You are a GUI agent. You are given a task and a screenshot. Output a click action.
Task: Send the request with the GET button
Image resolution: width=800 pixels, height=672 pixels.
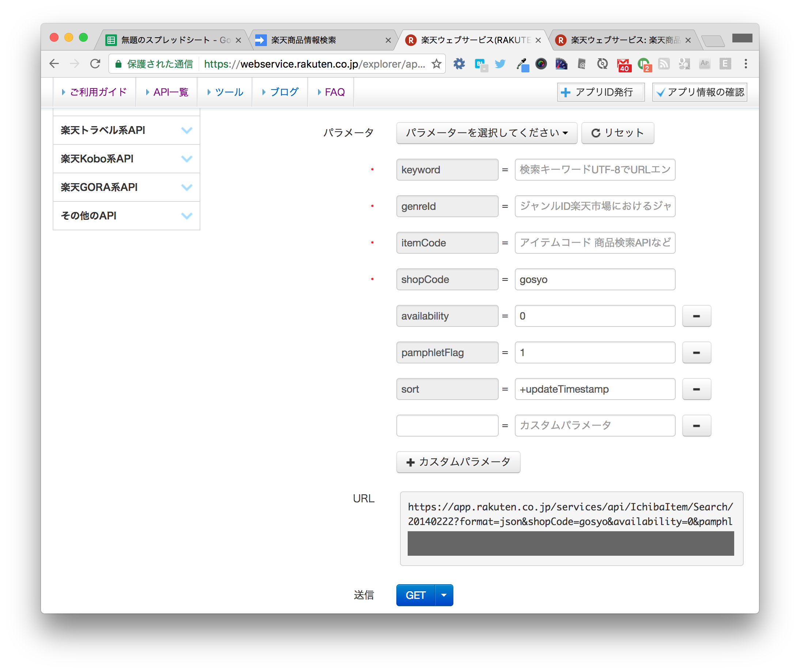coord(416,595)
